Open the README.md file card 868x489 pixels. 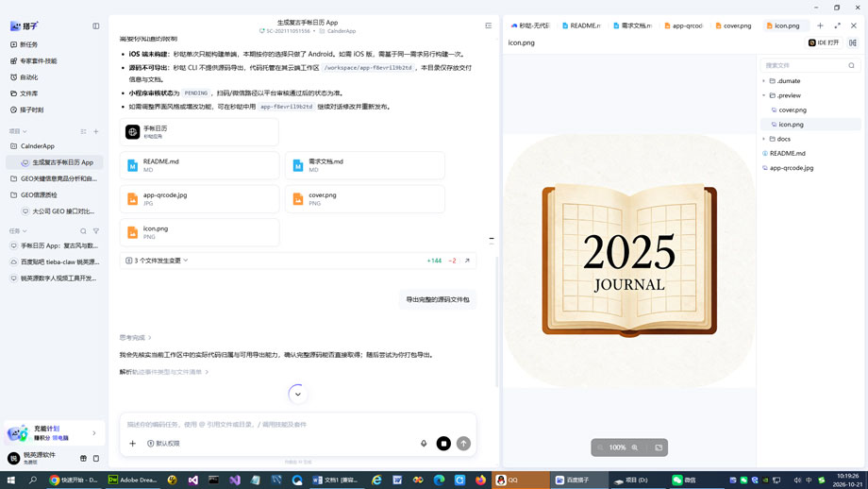pyautogui.click(x=199, y=165)
